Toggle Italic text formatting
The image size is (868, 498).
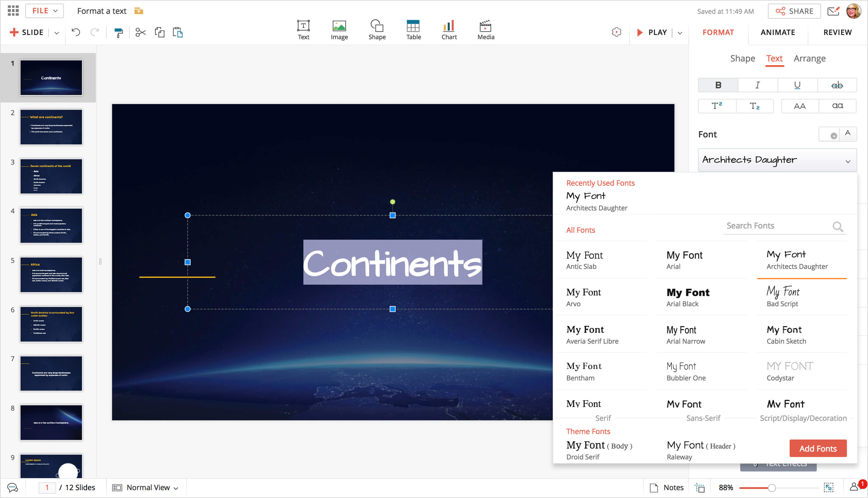click(x=757, y=85)
